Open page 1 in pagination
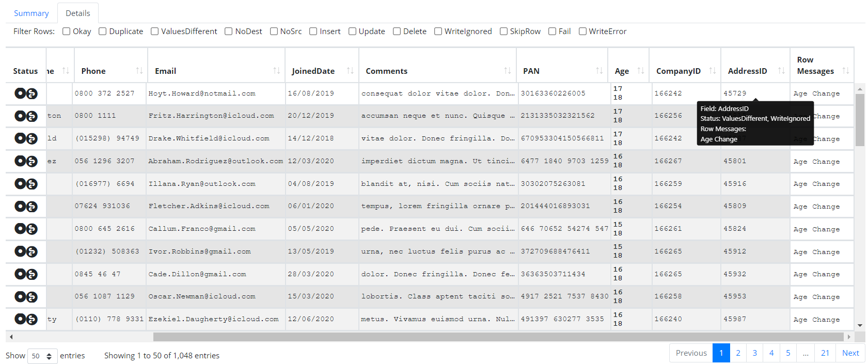 [721, 353]
